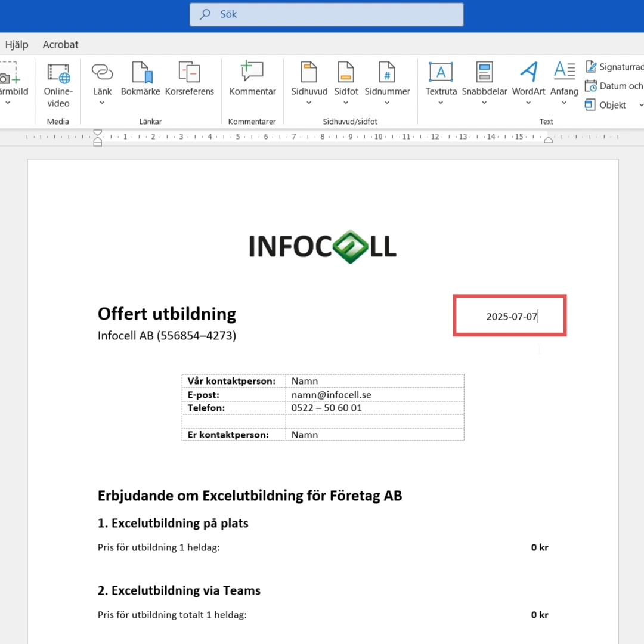The height and width of the screenshot is (644, 644).
Task: Expand the Skärmbild dropdown arrow
Action: click(8, 103)
